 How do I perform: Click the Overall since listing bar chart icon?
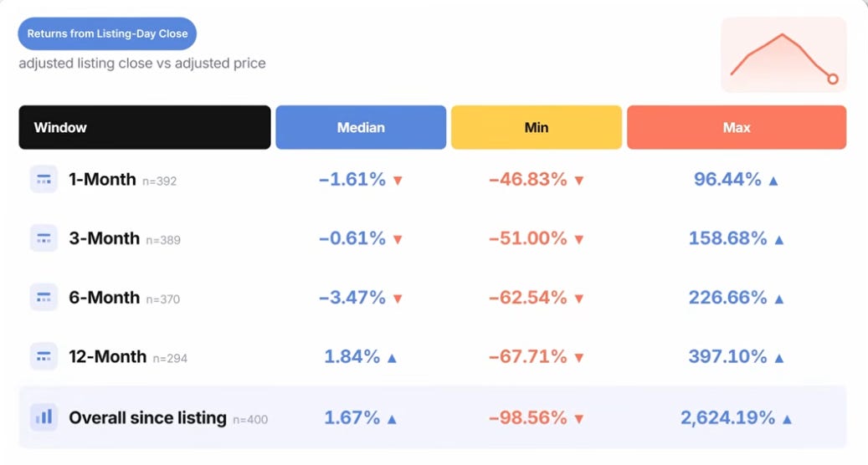pos(44,416)
